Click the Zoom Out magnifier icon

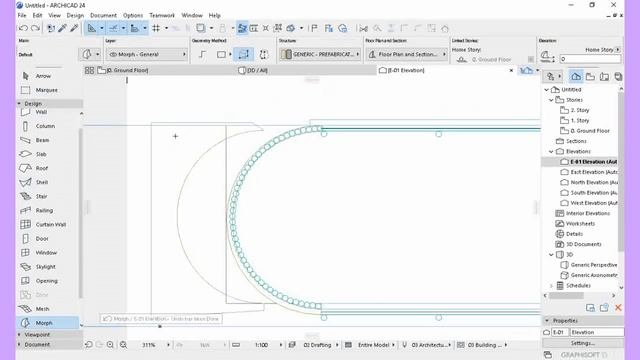[123, 345]
